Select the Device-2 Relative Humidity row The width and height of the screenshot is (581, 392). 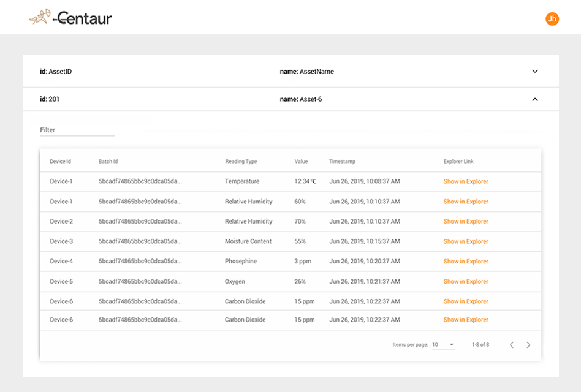(x=184, y=221)
